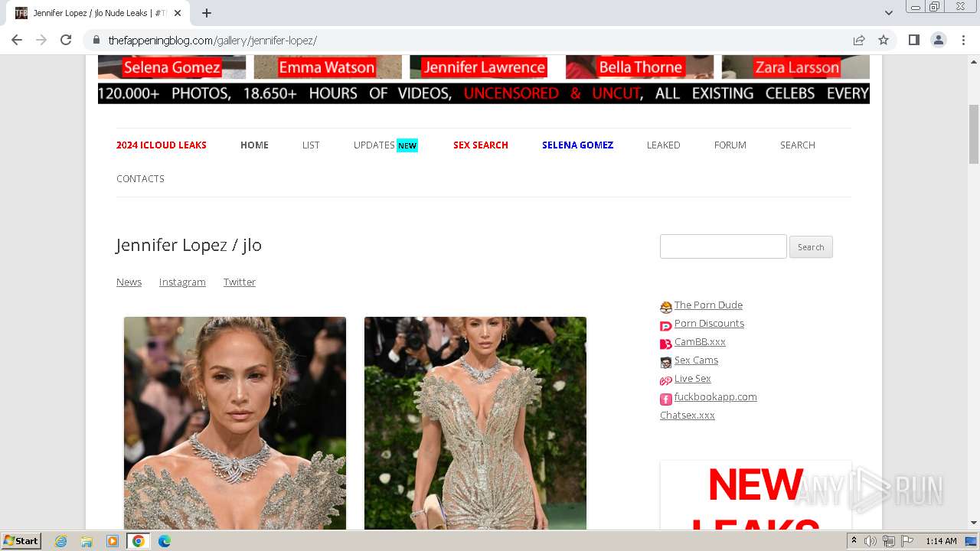Open the Chatsex.xxx sidebar link

coord(688,415)
